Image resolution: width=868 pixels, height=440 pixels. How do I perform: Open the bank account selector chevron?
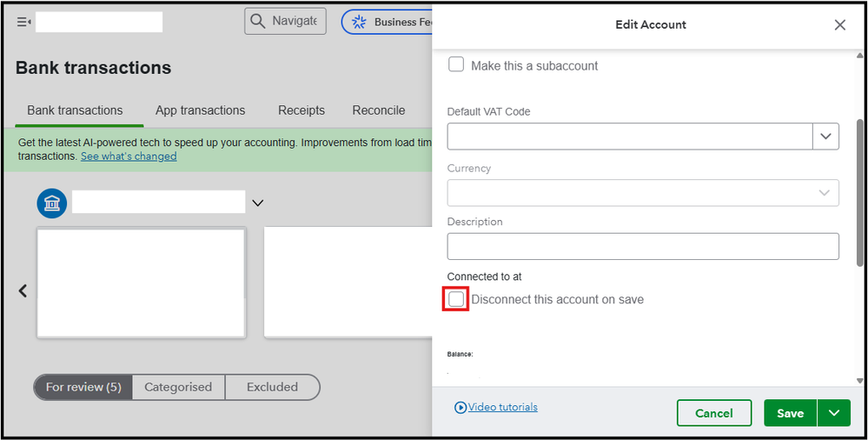click(258, 203)
